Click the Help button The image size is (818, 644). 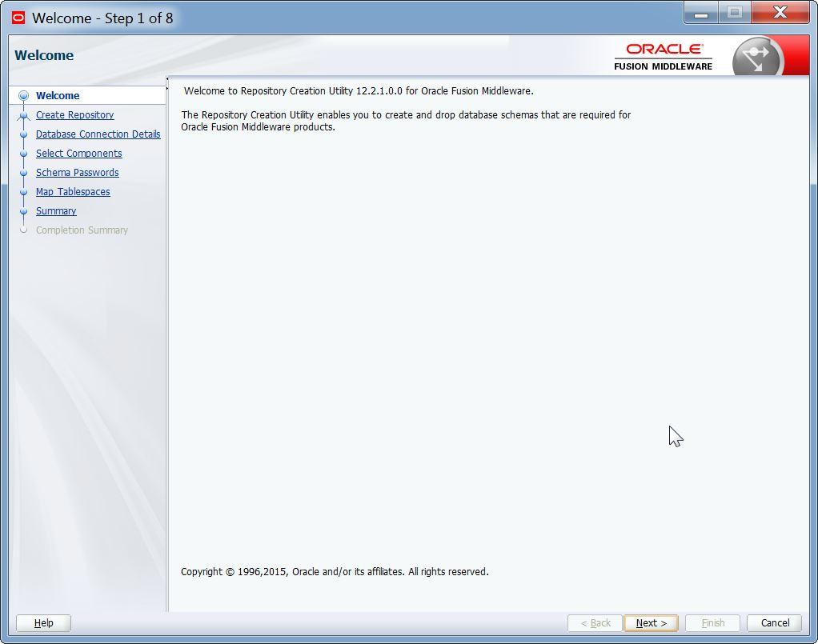click(43, 623)
